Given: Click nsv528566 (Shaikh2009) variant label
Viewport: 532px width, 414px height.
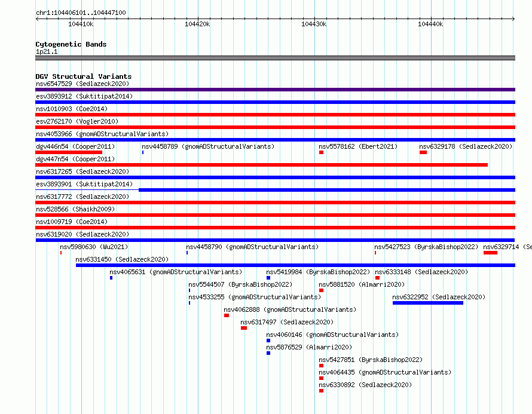Looking at the screenshot, I should (75, 209).
